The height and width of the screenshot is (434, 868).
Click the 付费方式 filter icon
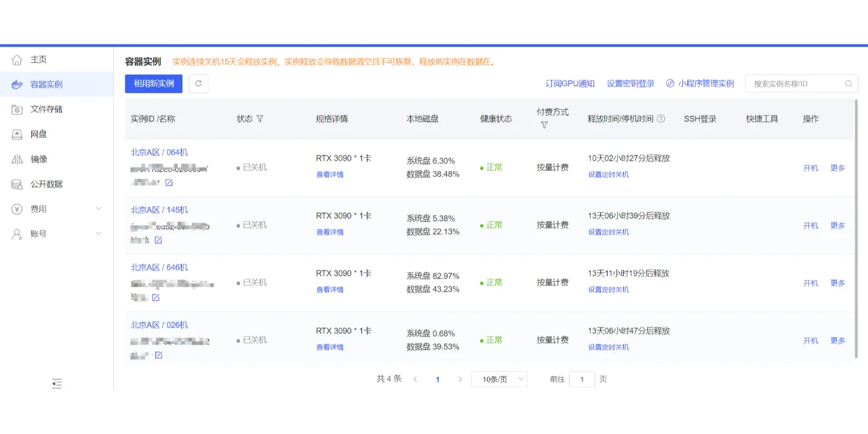[x=544, y=125]
